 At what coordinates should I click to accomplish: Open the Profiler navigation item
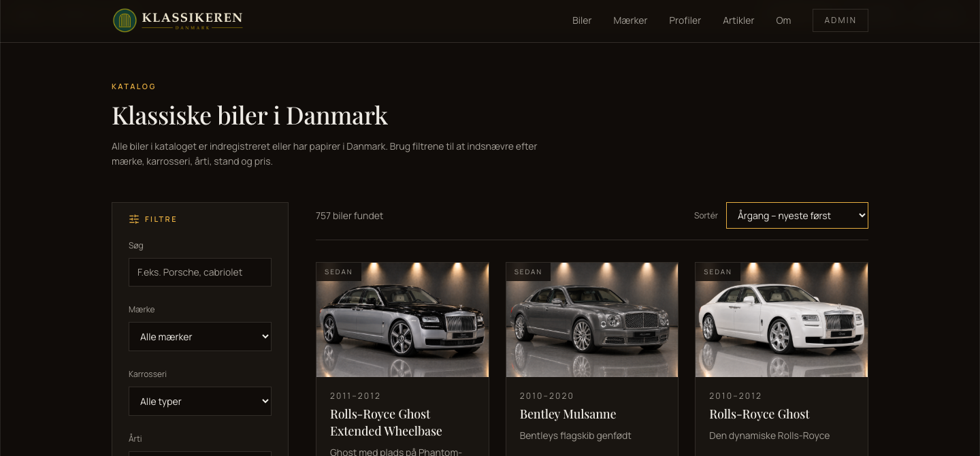pos(685,20)
